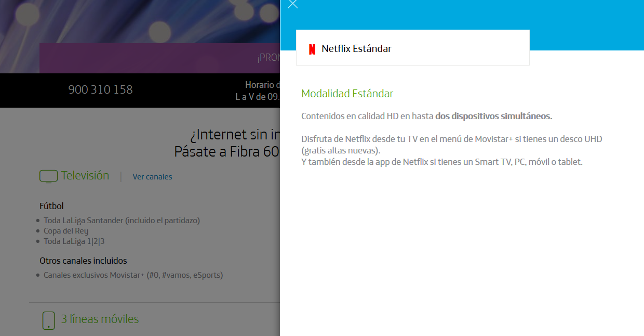Select the Netflix Estándar tab header

413,48
